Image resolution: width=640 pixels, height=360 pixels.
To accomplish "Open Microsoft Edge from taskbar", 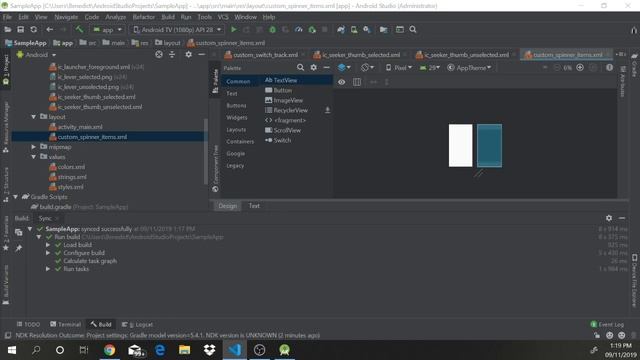I will tap(160, 350).
